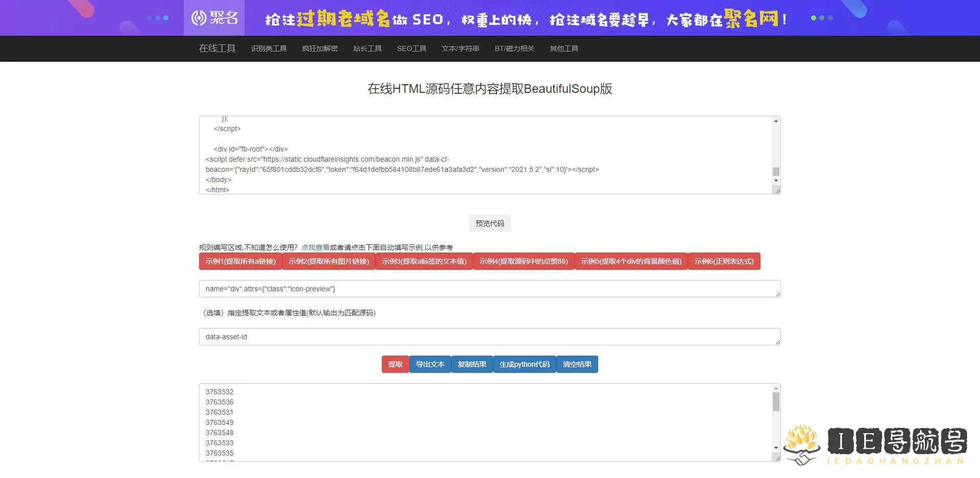Open the 站长工具 menu
The height and width of the screenshot is (478, 980).
click(367, 48)
